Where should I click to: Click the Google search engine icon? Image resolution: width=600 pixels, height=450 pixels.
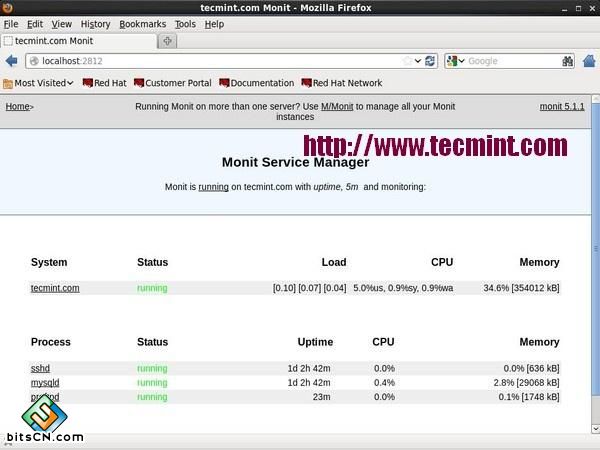(x=452, y=61)
